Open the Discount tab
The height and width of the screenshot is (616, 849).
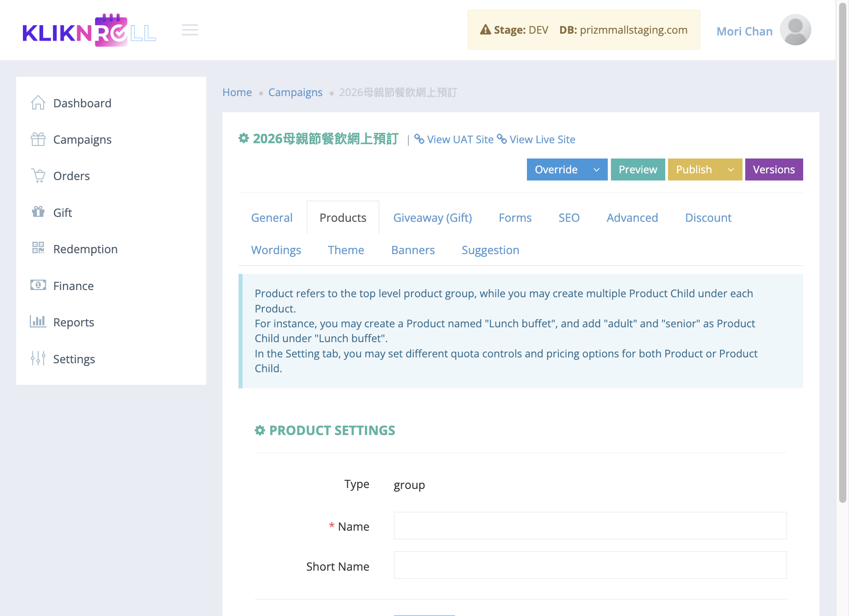click(708, 218)
